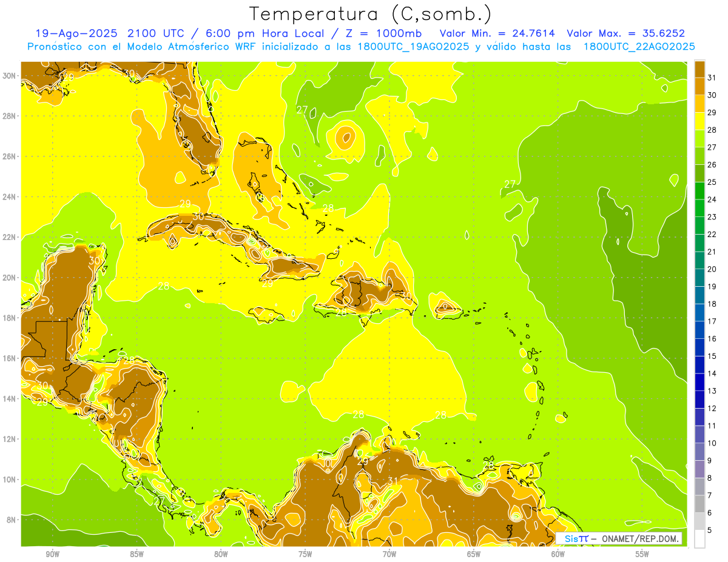Click the orange swatch between 30 and 31
Viewport: 728px width, 562px height.
[x=699, y=86]
